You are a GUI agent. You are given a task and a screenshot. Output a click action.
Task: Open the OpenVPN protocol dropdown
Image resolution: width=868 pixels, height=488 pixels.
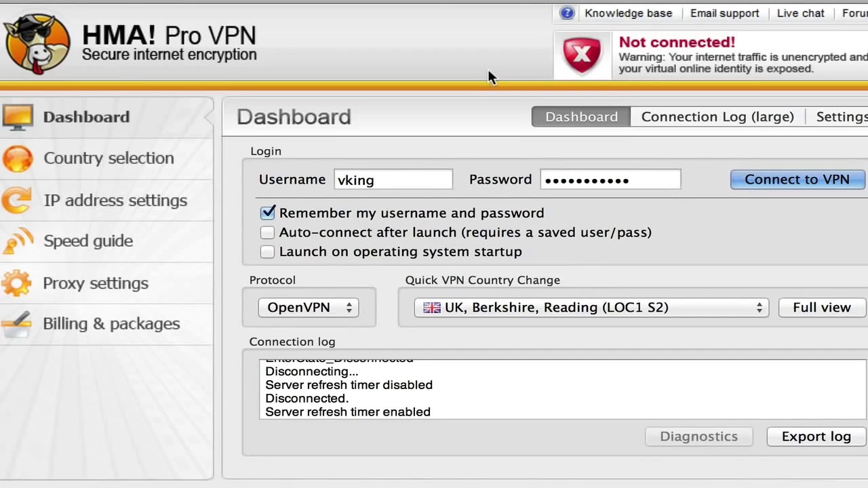point(309,308)
